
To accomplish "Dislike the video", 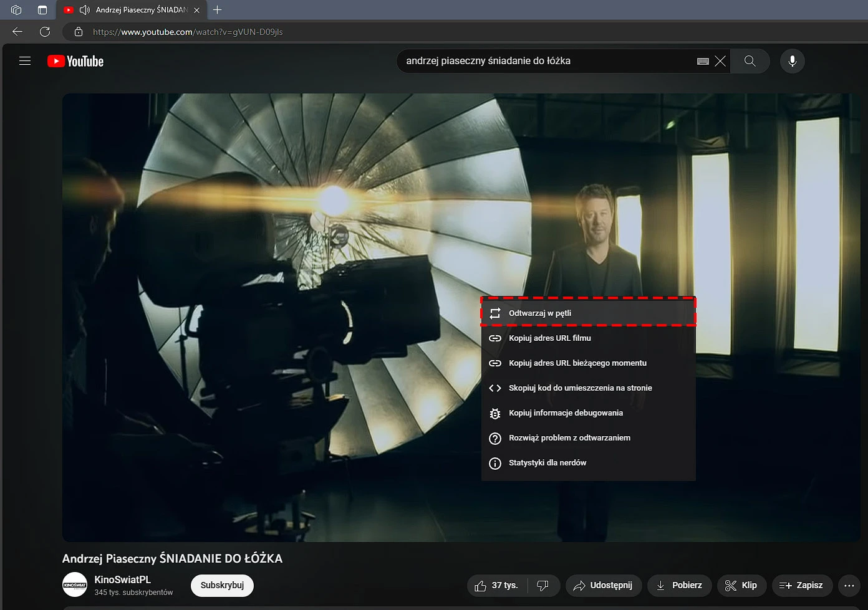I will point(543,586).
